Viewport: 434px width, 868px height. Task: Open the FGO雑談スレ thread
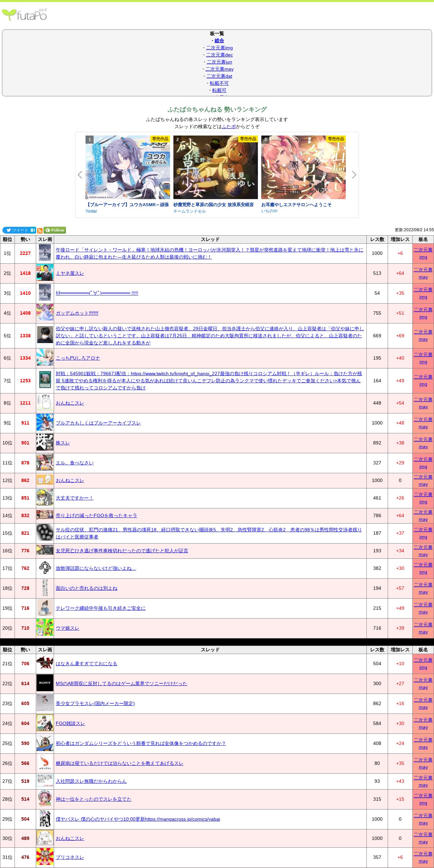70,723
